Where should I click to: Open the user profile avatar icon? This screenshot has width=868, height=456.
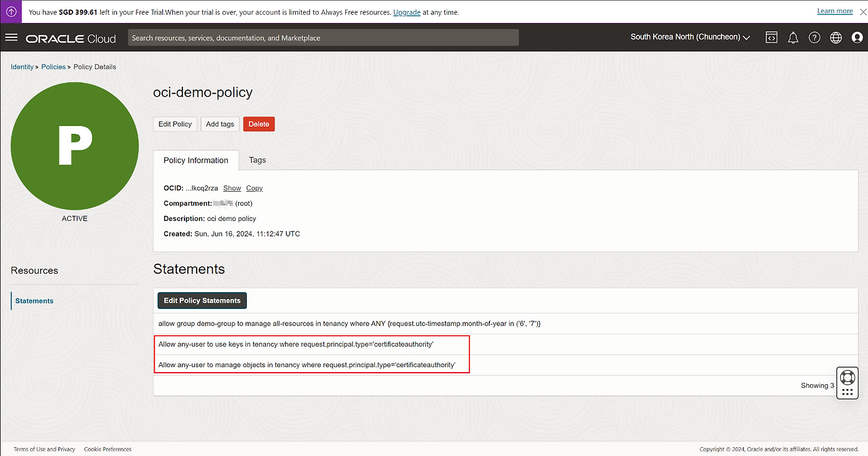[856, 38]
